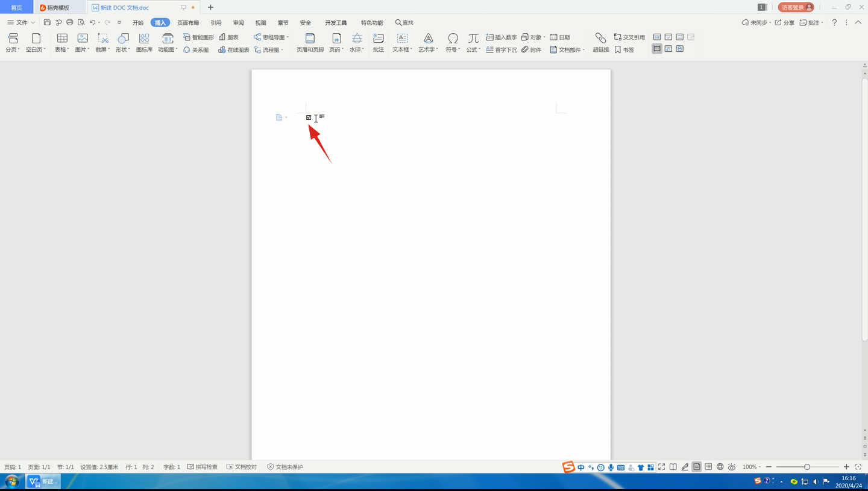
Task: Open the icon library (图标库)
Action: (x=144, y=43)
